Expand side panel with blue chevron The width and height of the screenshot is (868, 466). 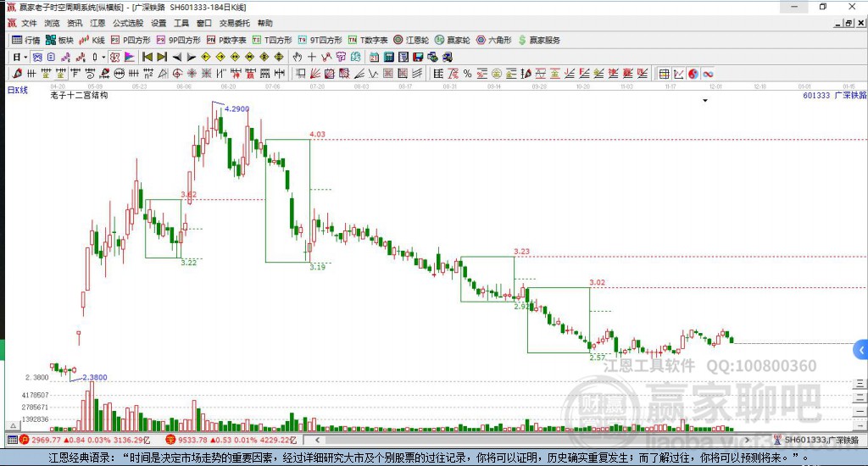[861, 350]
